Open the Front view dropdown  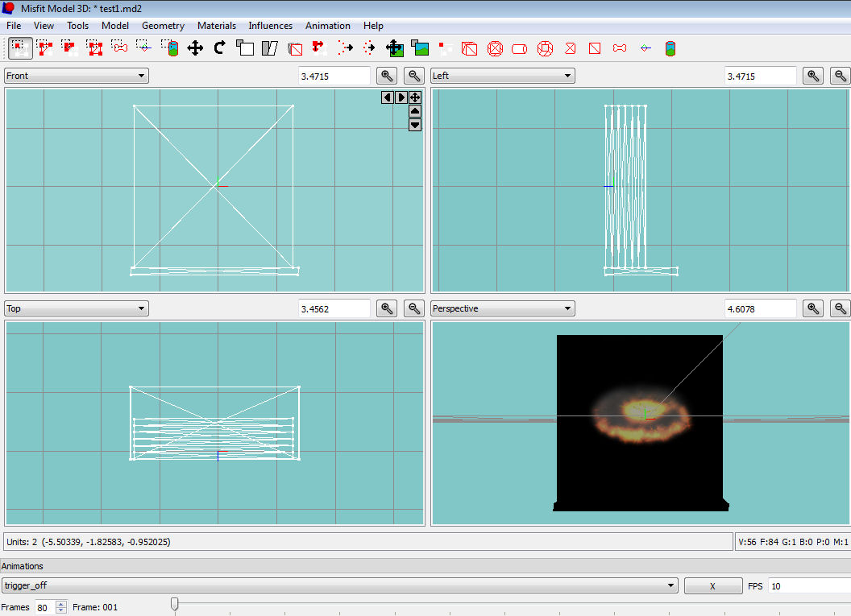[76, 76]
